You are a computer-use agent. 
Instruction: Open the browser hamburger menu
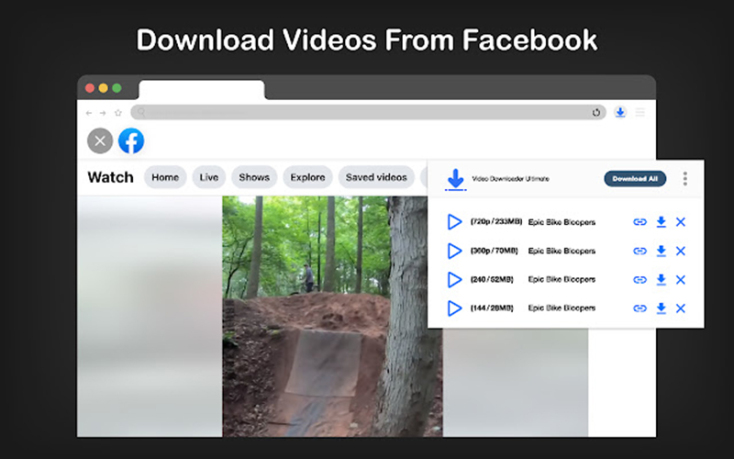tap(640, 112)
